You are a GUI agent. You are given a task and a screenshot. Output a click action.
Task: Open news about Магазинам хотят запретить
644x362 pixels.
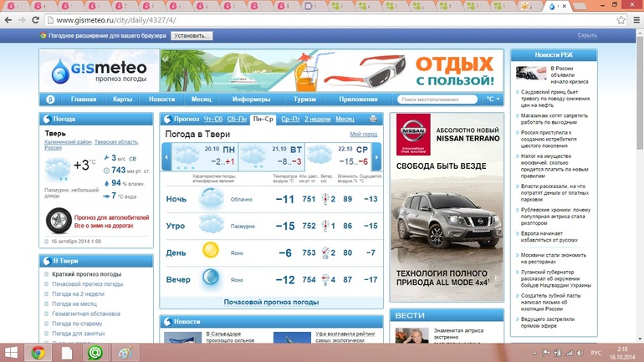pos(554,119)
